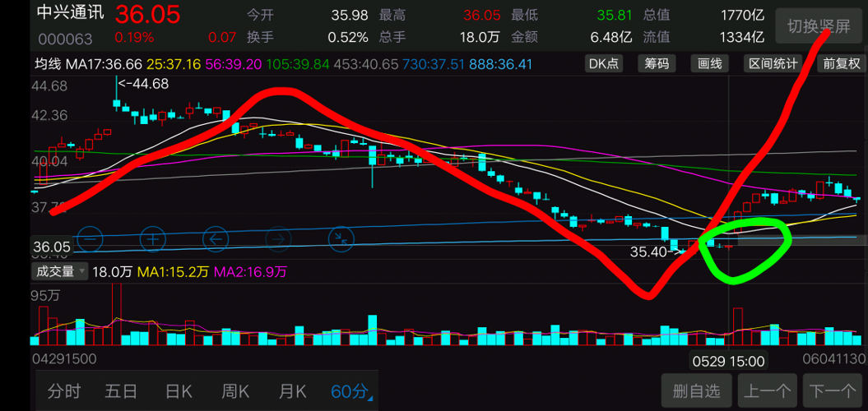Click the 中兴通讯 stock name

click(x=72, y=14)
